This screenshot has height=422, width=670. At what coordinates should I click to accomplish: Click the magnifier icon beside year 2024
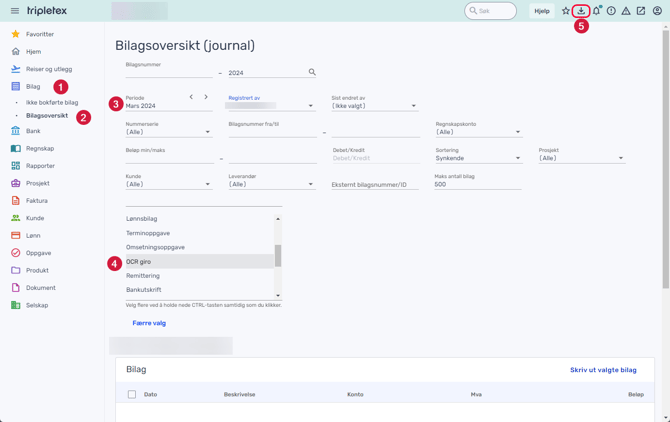[312, 72]
